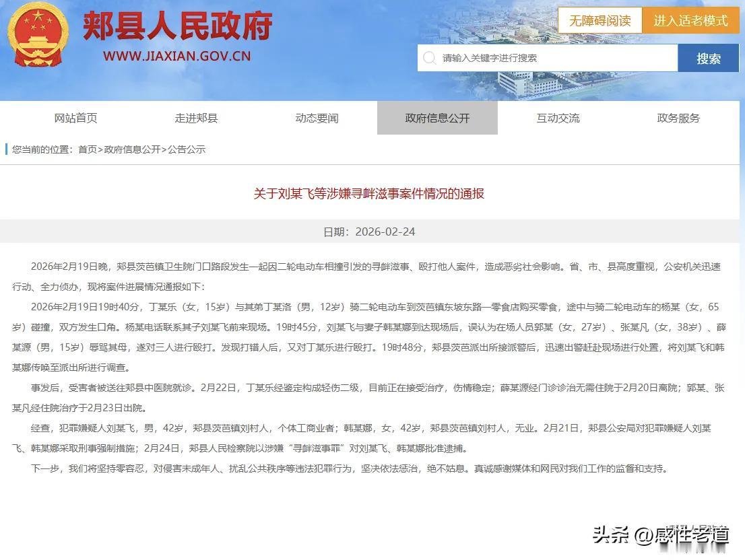Focus the keyword search input field

(548, 59)
